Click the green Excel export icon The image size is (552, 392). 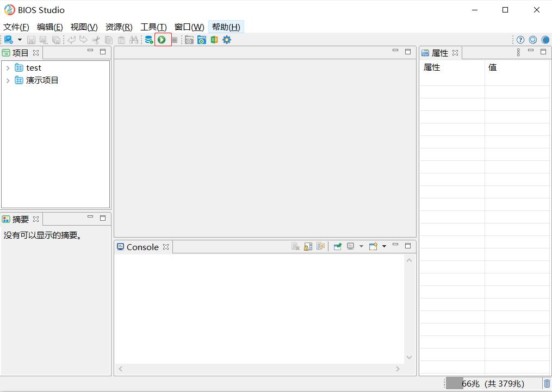pyautogui.click(x=214, y=40)
